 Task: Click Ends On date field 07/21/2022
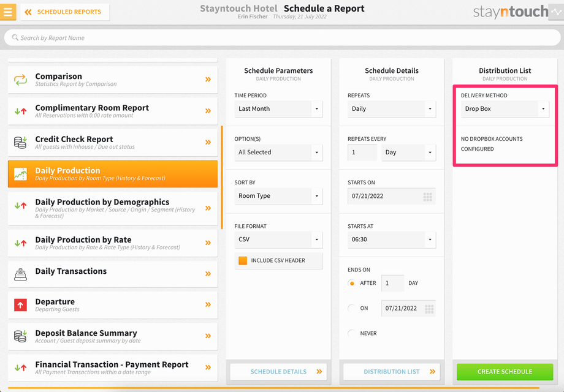[x=409, y=308]
